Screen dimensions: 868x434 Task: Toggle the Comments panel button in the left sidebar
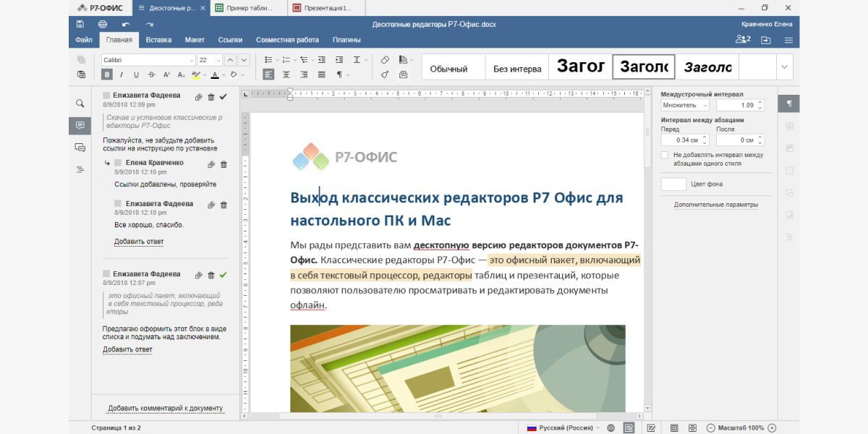[80, 125]
